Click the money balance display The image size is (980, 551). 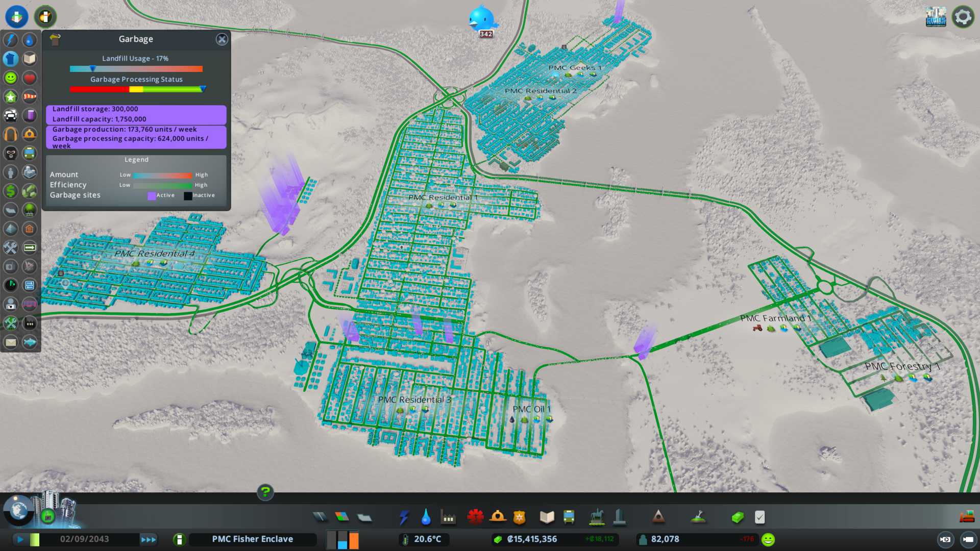[531, 539]
